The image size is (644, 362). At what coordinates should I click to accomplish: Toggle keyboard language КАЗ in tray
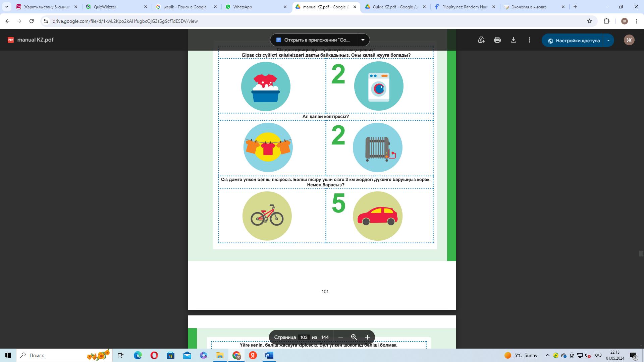[598, 355]
